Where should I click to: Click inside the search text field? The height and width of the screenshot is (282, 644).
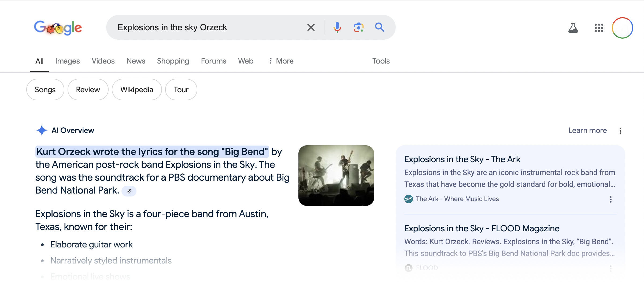(209, 27)
